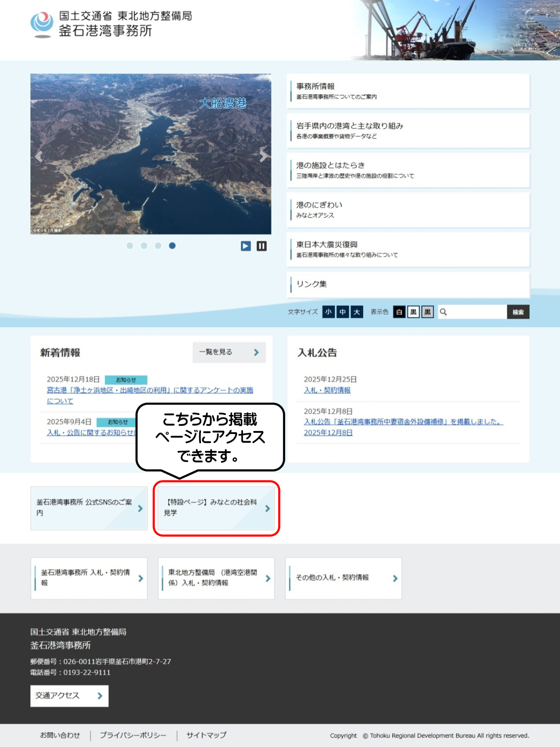Open 事務所情報 menu item
The width and height of the screenshot is (560, 747).
click(x=408, y=91)
